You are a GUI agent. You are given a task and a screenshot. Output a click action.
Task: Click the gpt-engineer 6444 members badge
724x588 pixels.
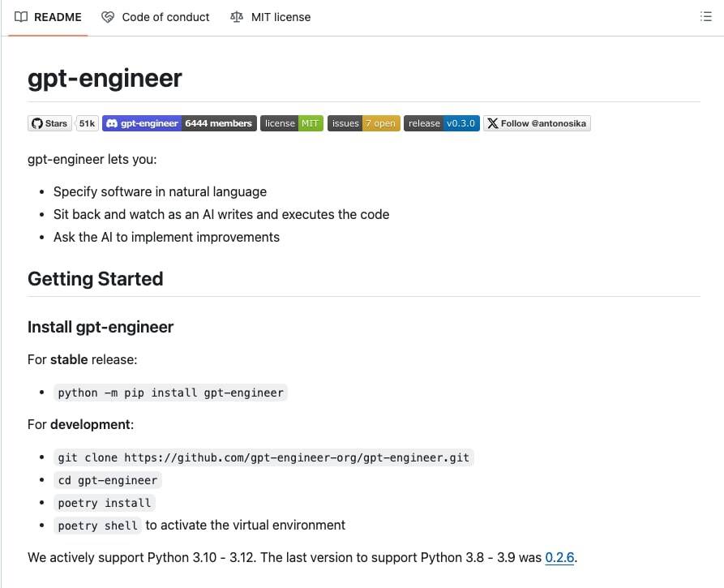[178, 123]
